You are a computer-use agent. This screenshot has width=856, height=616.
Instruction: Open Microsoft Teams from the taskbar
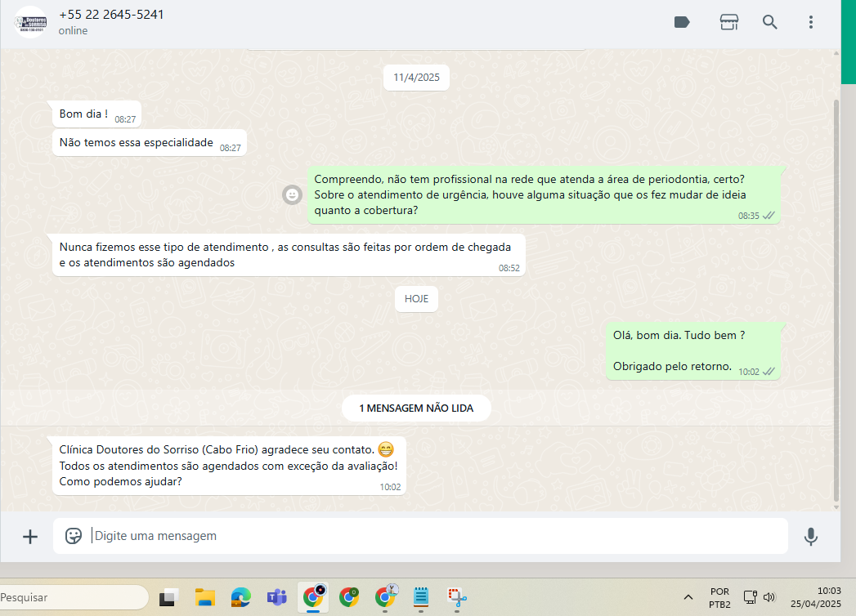277,597
